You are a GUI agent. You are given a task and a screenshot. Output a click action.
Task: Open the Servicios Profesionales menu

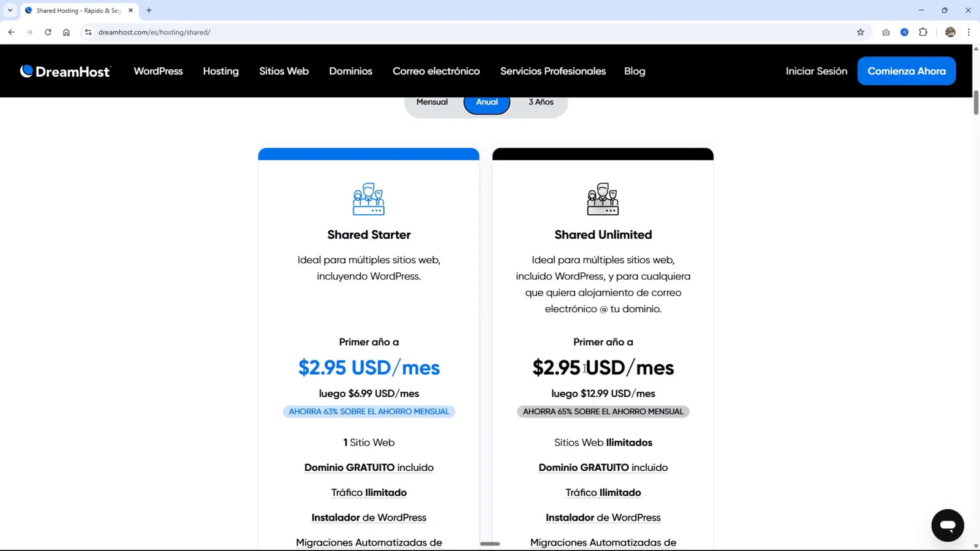553,71
